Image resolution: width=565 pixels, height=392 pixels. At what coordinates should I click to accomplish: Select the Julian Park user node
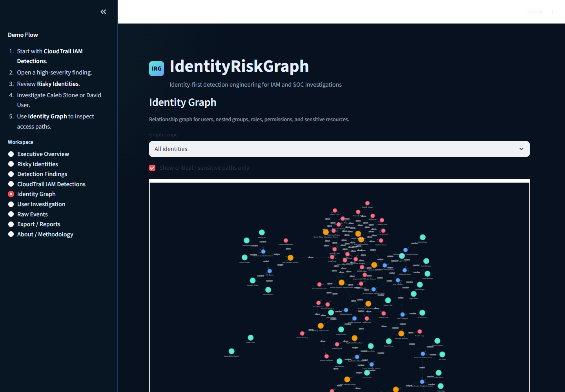pyautogui.click(x=388, y=300)
